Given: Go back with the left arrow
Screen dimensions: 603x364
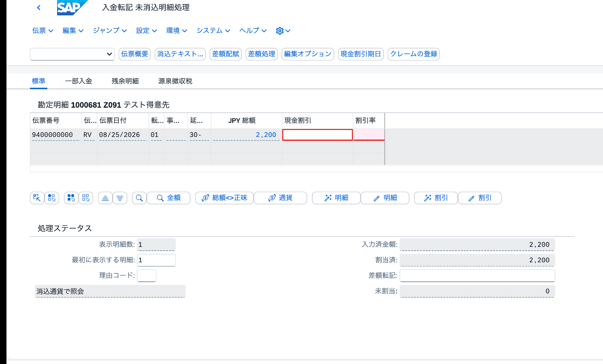Looking at the screenshot, I should [x=39, y=8].
